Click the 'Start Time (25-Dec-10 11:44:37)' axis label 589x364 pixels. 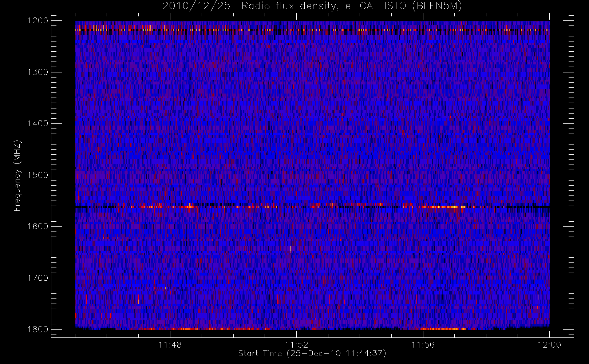click(x=312, y=353)
